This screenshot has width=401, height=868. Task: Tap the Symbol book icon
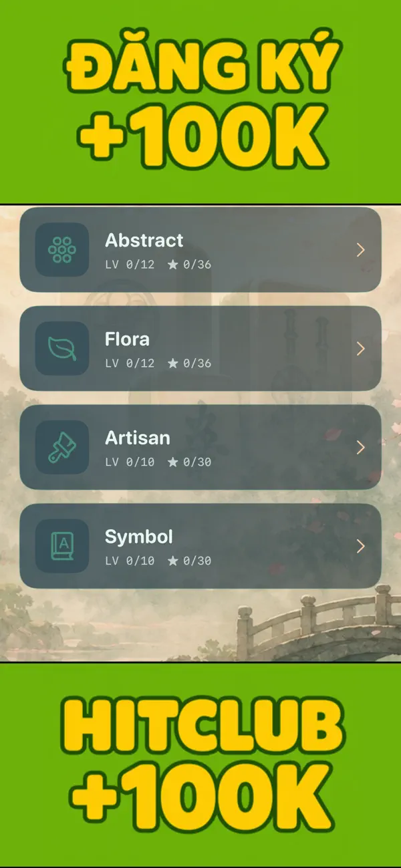point(62,546)
